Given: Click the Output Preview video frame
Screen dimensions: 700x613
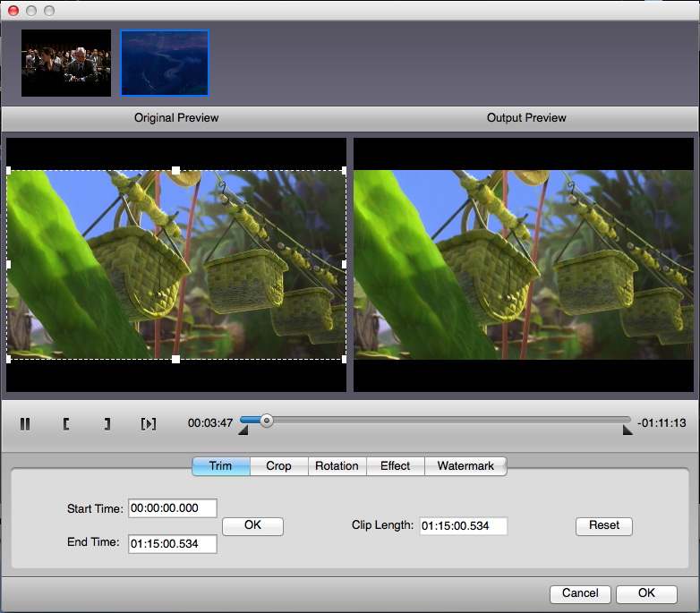Looking at the screenshot, I should coord(524,265).
